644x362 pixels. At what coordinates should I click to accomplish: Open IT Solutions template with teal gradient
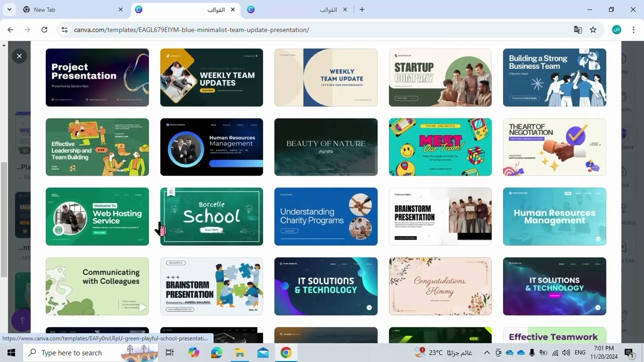point(326,287)
